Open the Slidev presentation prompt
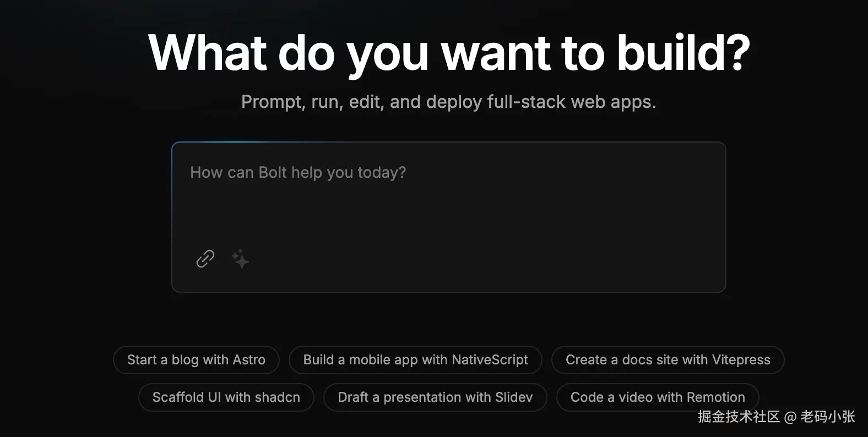The width and height of the screenshot is (868, 437). 435,397
